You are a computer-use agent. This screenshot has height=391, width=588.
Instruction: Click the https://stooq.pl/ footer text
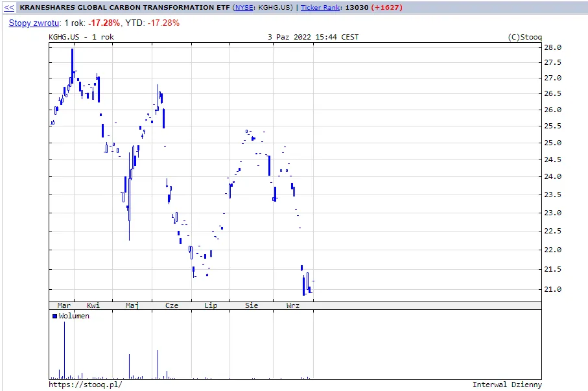point(86,385)
